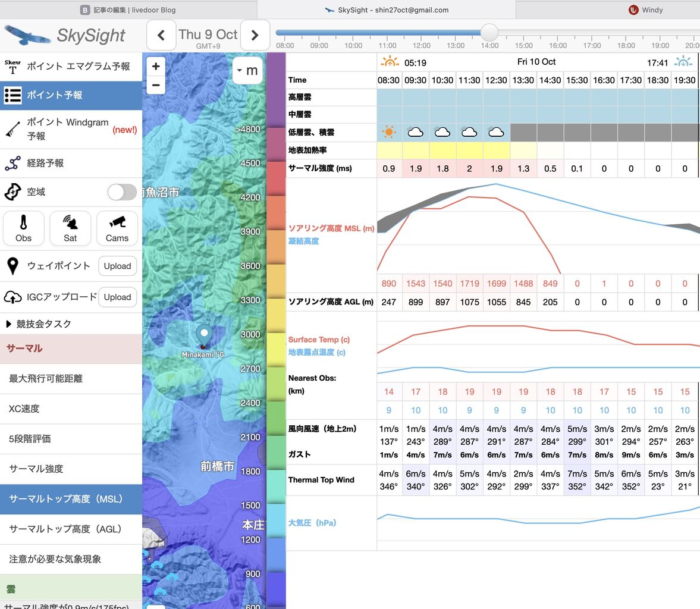
Task: Click the sunset icon next to 17:41
Action: click(683, 62)
